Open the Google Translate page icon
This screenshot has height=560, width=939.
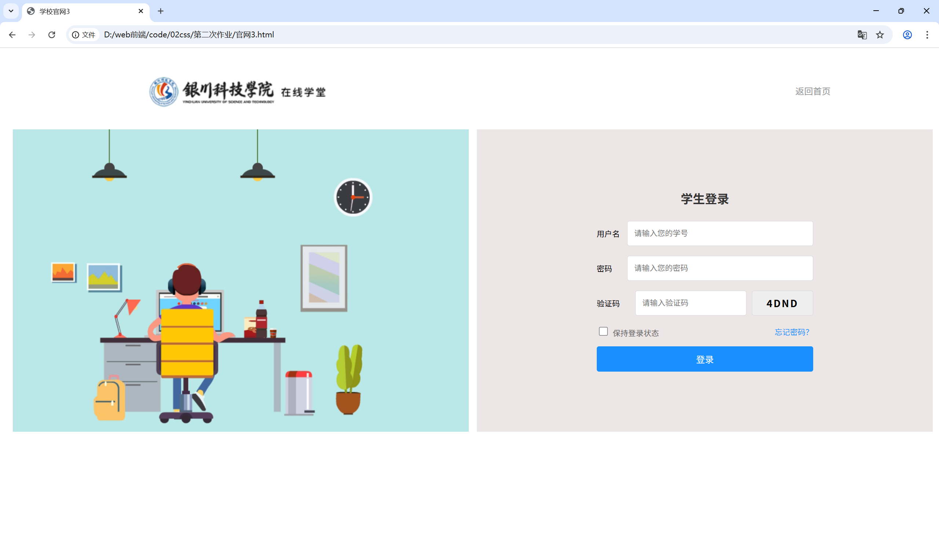click(862, 35)
